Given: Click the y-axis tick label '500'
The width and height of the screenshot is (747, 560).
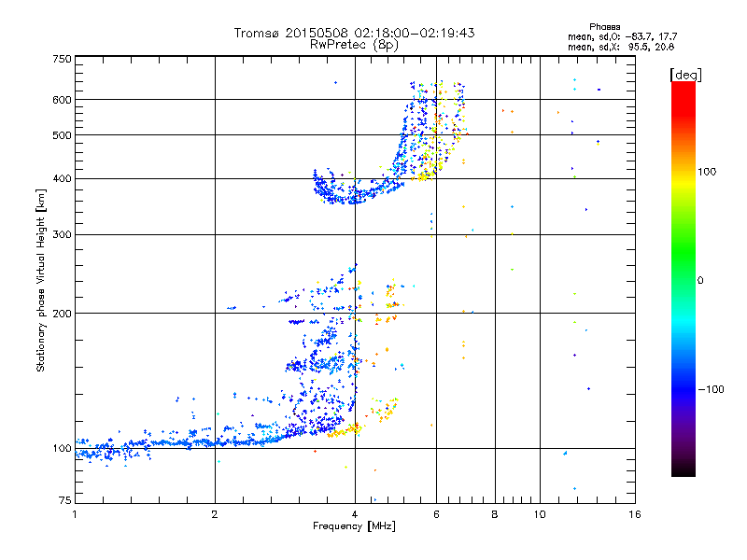Looking at the screenshot, I should (62, 135).
